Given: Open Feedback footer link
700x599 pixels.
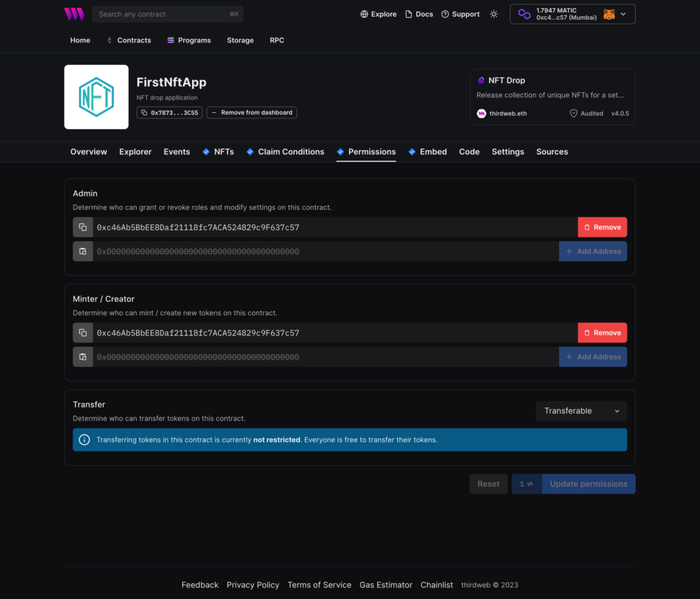Looking at the screenshot, I should [x=200, y=585].
